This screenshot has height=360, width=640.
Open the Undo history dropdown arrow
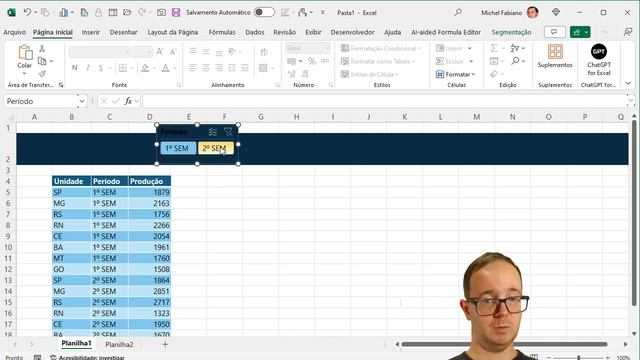coord(36,13)
